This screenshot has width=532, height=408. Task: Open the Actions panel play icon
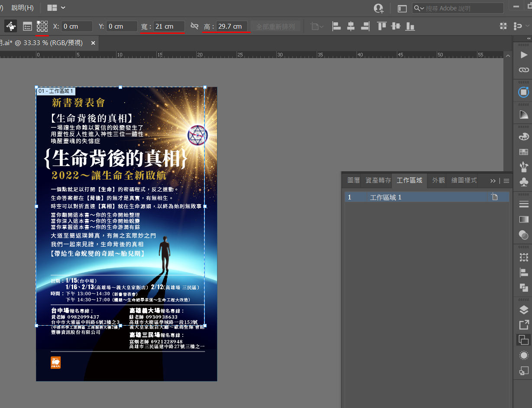pyautogui.click(x=524, y=55)
